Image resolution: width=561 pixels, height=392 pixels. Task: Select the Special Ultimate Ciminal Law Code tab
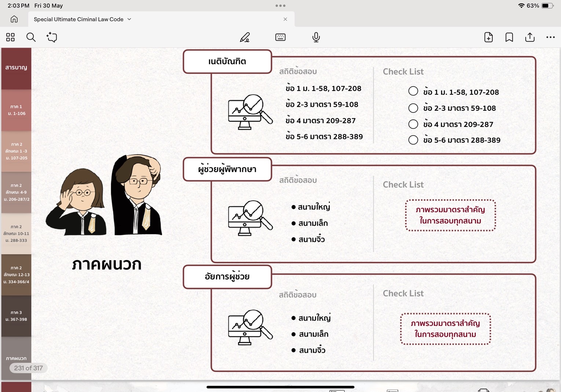point(161,19)
